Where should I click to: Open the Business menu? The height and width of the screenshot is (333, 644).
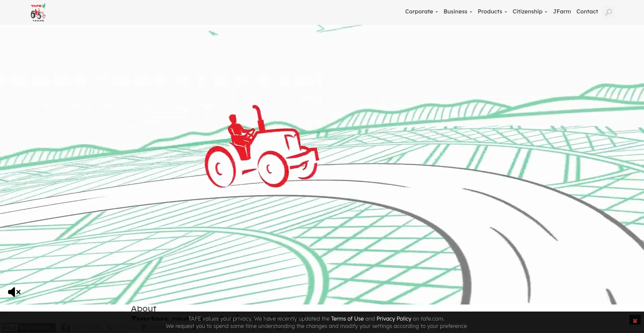(x=455, y=11)
